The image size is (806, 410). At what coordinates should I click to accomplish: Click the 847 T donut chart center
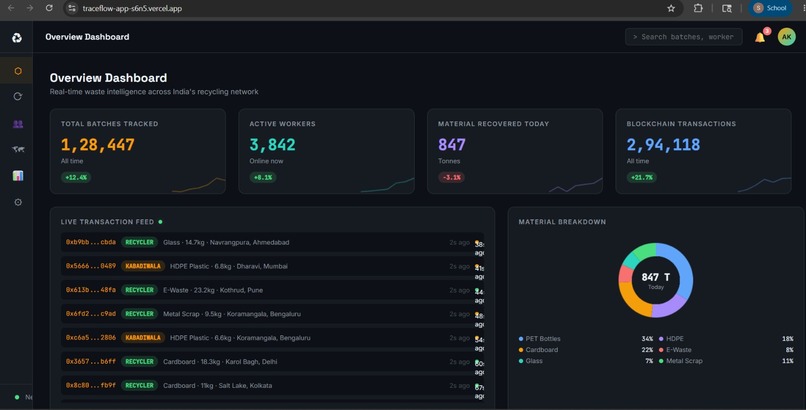tap(655, 280)
